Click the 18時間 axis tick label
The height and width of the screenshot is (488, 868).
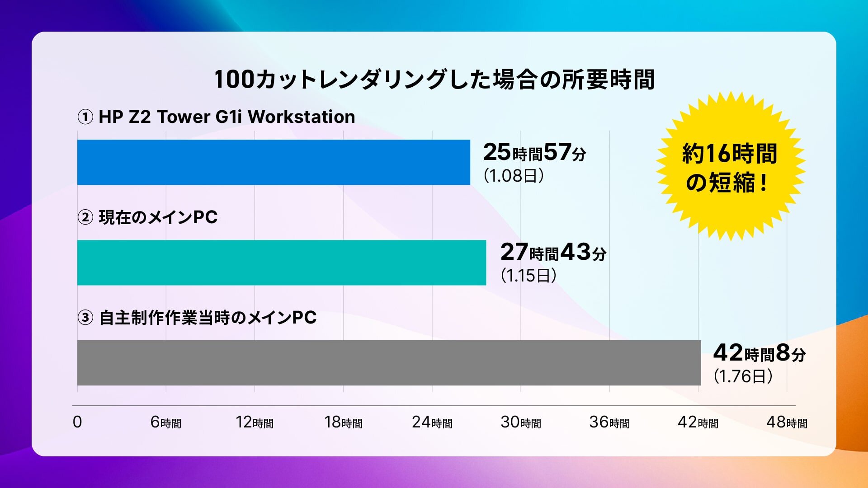(343, 422)
